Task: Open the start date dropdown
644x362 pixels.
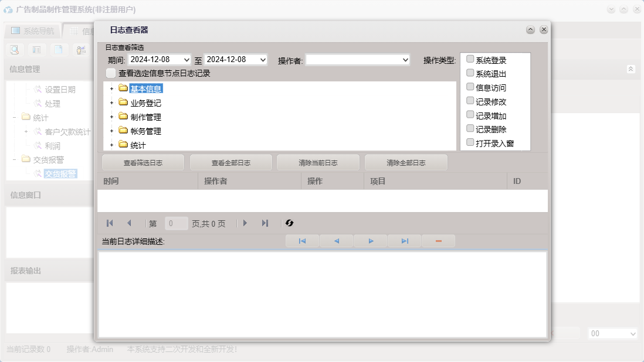Action: point(187,60)
